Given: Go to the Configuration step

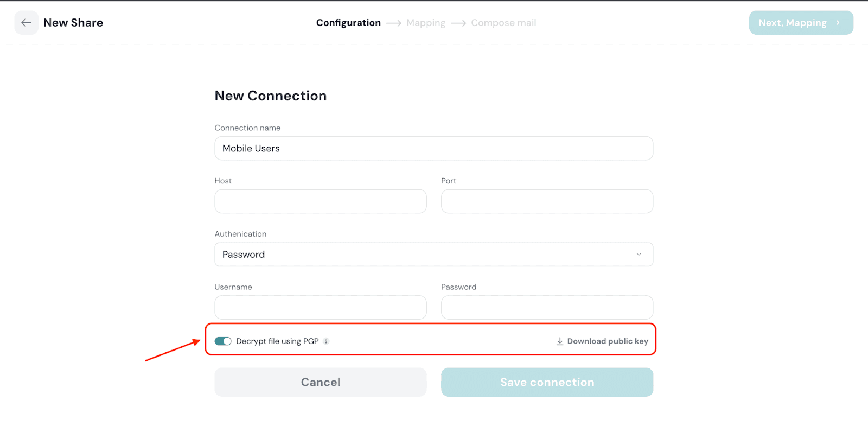Looking at the screenshot, I should [x=348, y=23].
